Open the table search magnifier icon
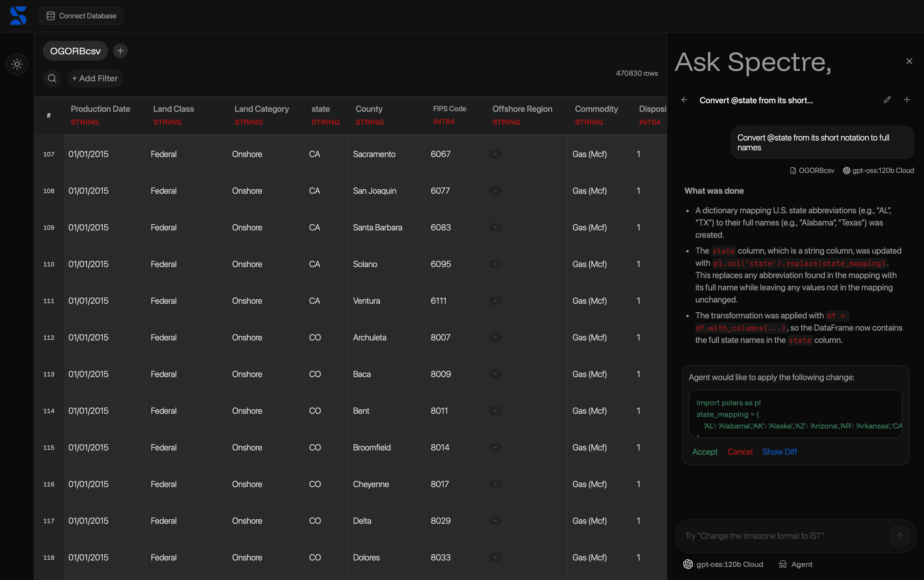The height and width of the screenshot is (580, 924). click(x=52, y=78)
